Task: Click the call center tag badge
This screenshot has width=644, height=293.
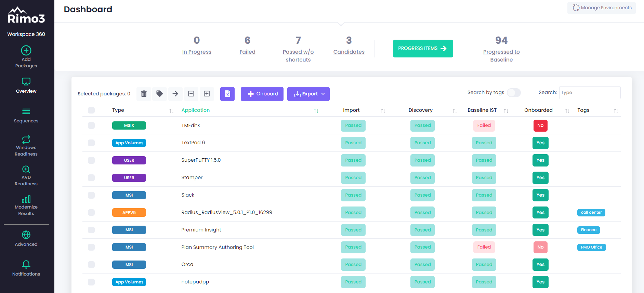Action: 591,212
